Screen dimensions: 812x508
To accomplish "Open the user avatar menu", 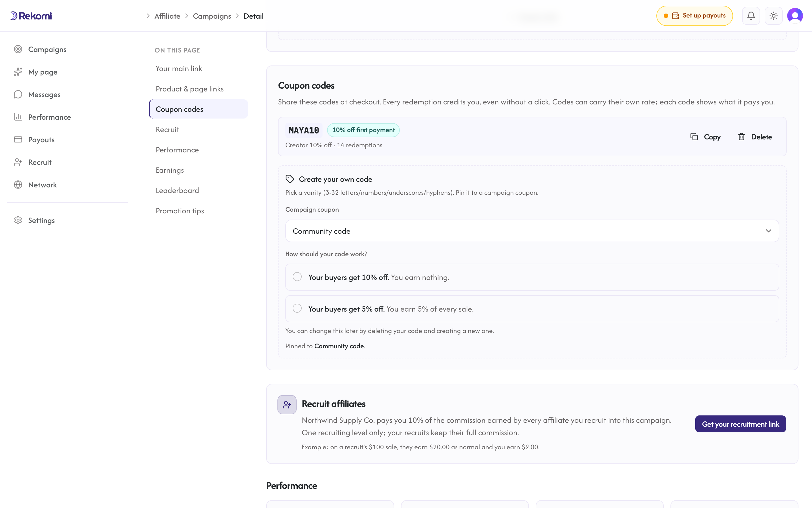I will point(795,16).
